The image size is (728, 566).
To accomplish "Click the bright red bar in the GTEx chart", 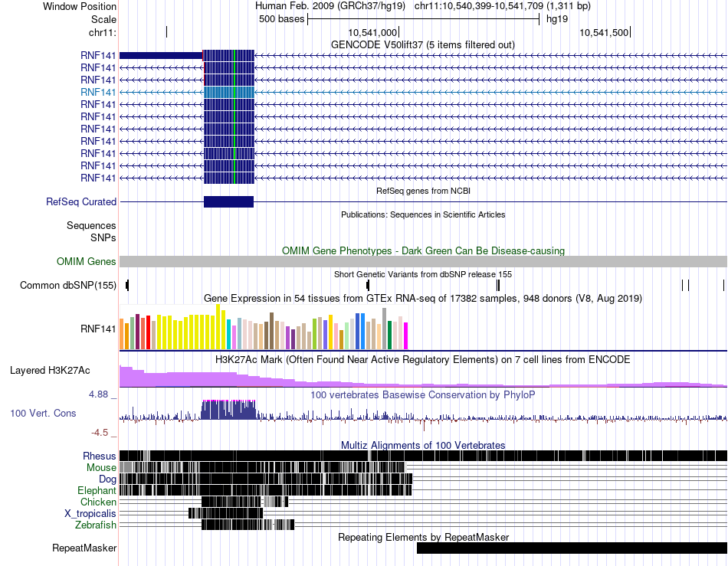I will 149,332.
